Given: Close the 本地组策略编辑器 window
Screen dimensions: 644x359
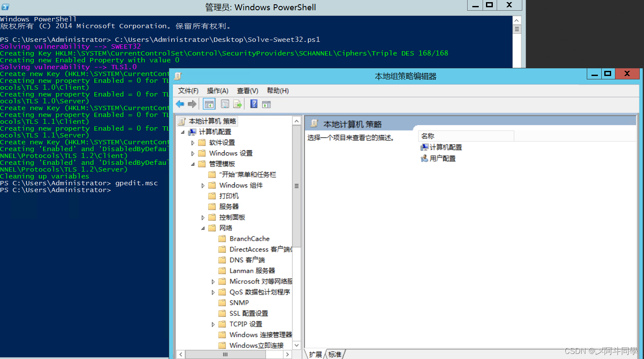Looking at the screenshot, I should pos(627,74).
